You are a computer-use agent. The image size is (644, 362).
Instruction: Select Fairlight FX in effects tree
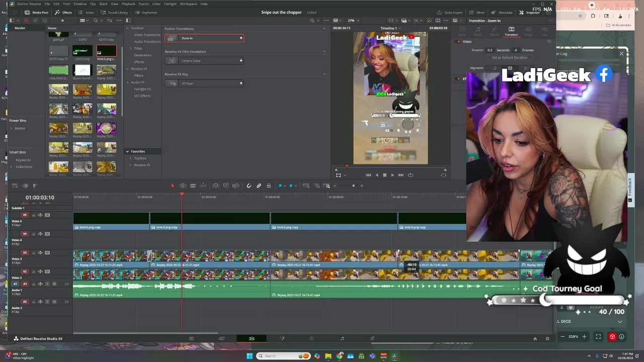[x=142, y=89]
